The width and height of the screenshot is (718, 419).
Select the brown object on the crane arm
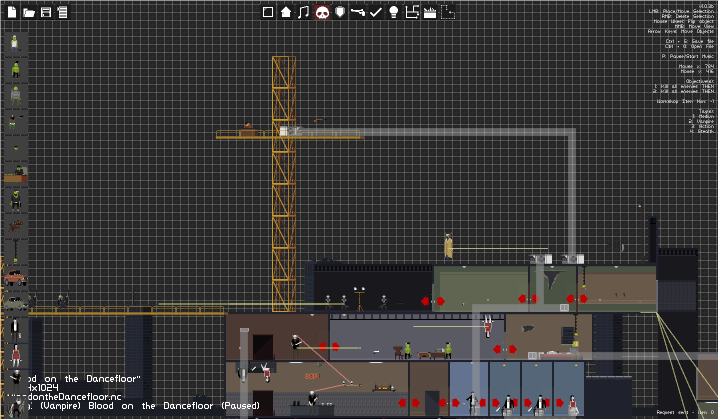click(248, 130)
